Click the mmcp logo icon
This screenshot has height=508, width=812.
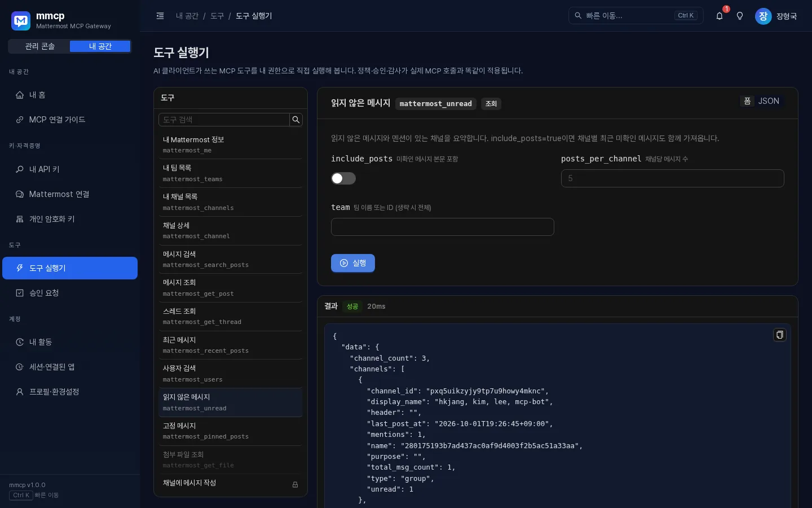pos(21,21)
